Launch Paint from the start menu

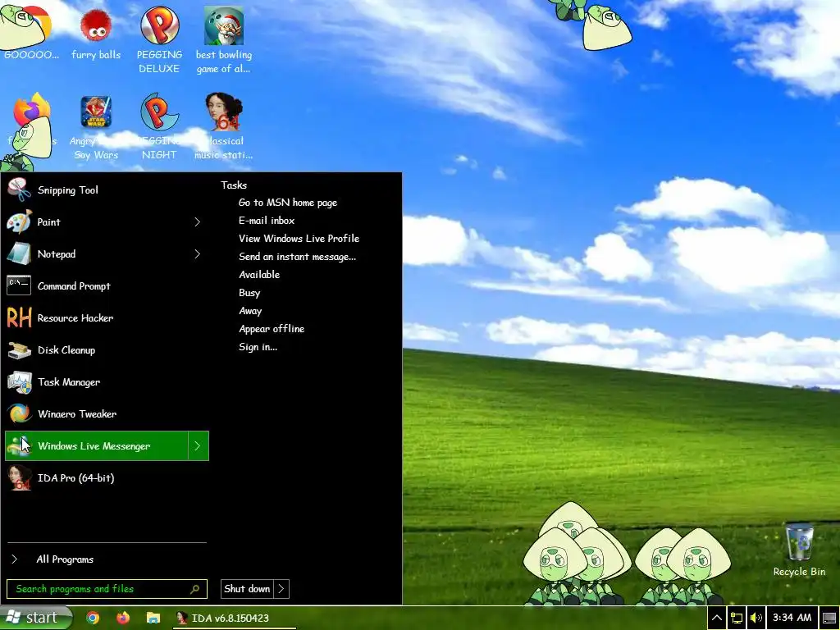pos(97,221)
